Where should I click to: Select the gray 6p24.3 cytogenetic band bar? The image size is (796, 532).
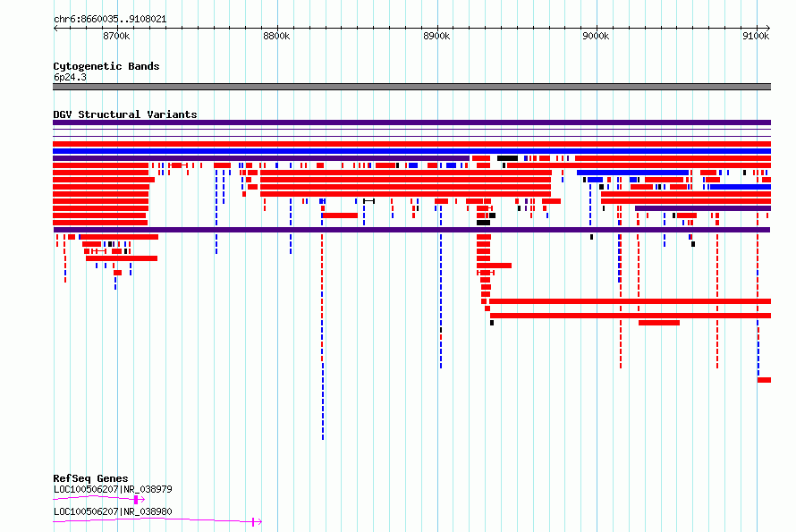coord(411,87)
